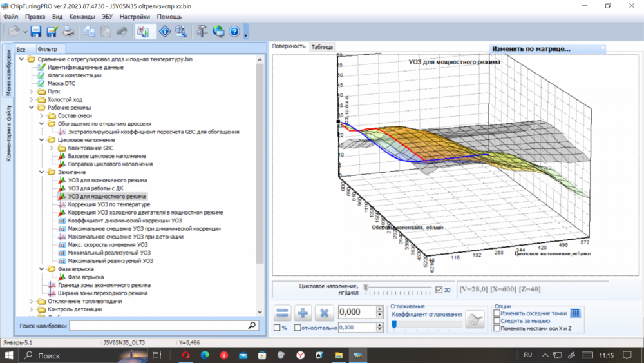Open the 'Изменить по матрице...' dropdown
The image size is (644, 363).
548,48
